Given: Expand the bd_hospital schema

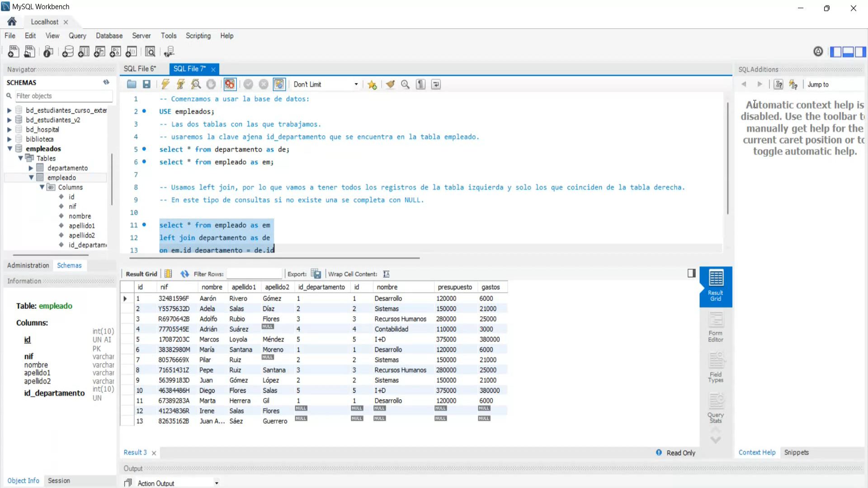Looking at the screenshot, I should pyautogui.click(x=9, y=130).
